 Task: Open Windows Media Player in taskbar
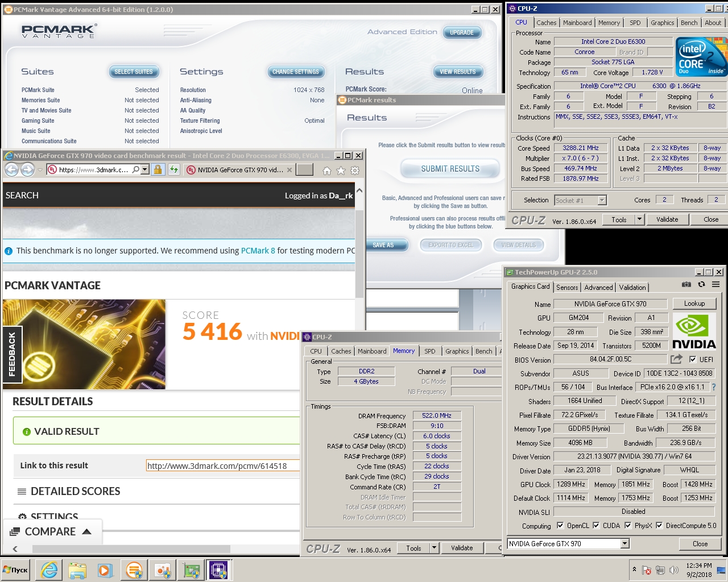(105, 570)
